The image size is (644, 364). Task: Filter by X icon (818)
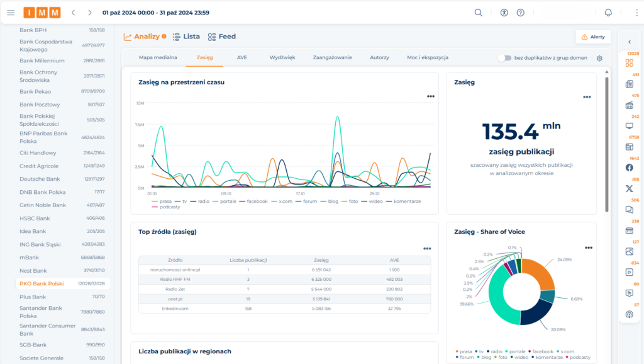[629, 189]
